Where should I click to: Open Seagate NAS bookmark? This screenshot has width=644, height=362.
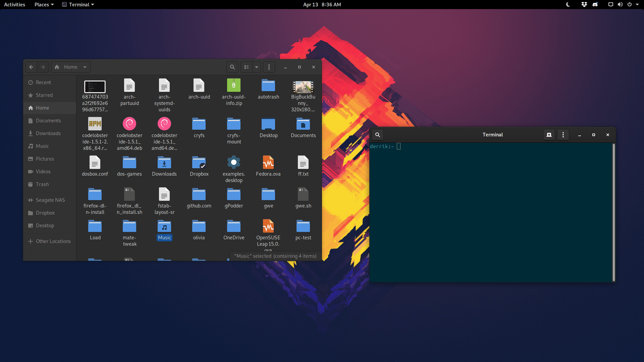coord(50,200)
